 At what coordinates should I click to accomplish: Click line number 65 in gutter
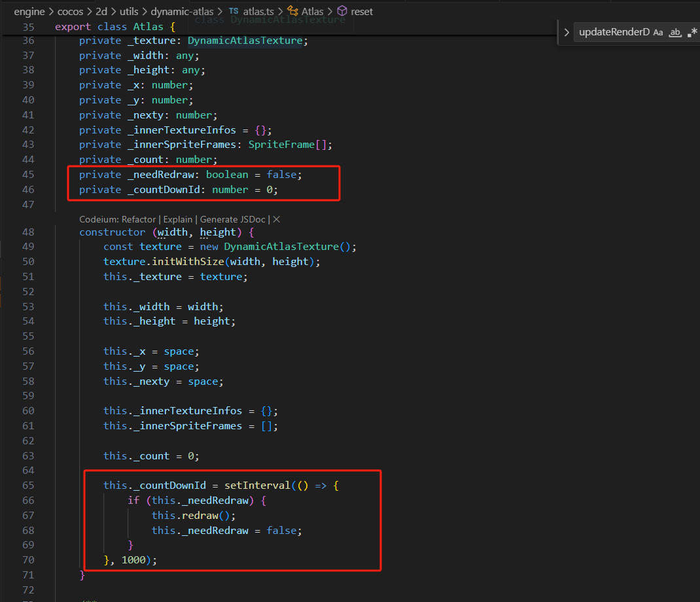click(x=28, y=486)
